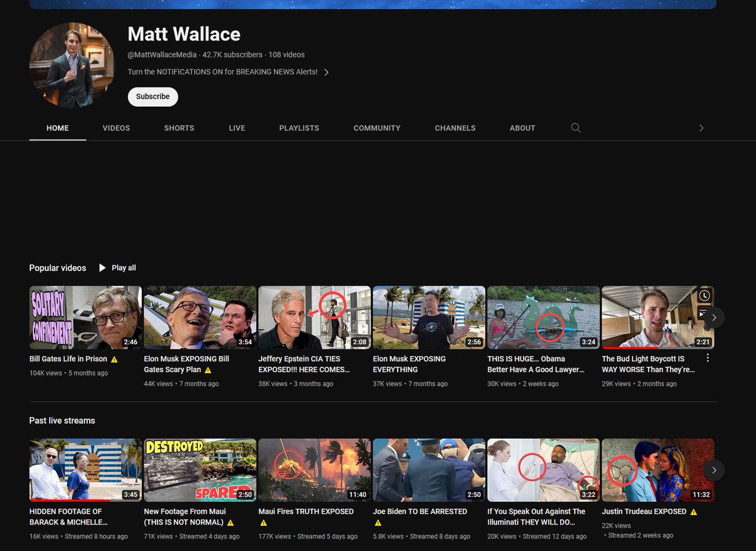Open the SHORTS tab

[179, 128]
